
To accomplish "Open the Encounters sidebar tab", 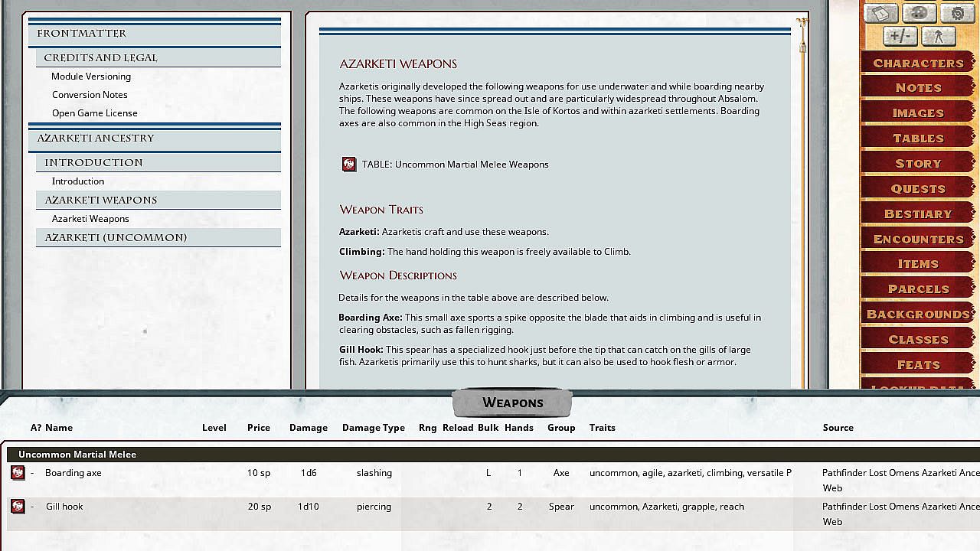I will (918, 239).
